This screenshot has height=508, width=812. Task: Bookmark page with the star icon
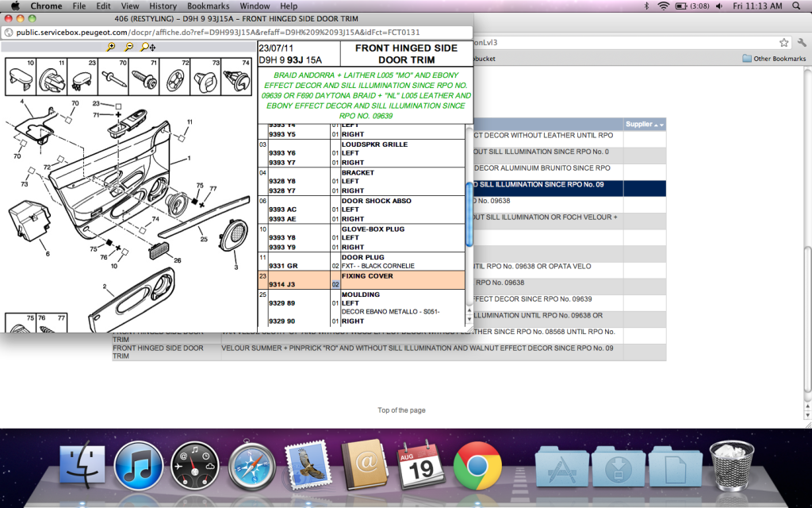pos(784,43)
